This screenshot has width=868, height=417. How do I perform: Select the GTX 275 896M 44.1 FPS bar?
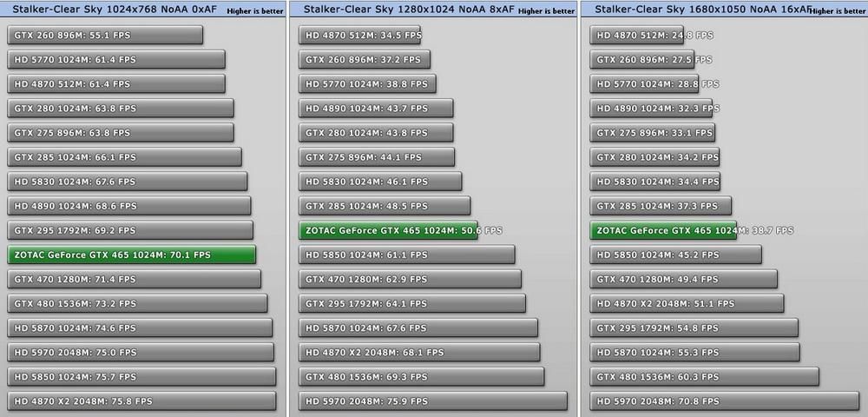[377, 156]
